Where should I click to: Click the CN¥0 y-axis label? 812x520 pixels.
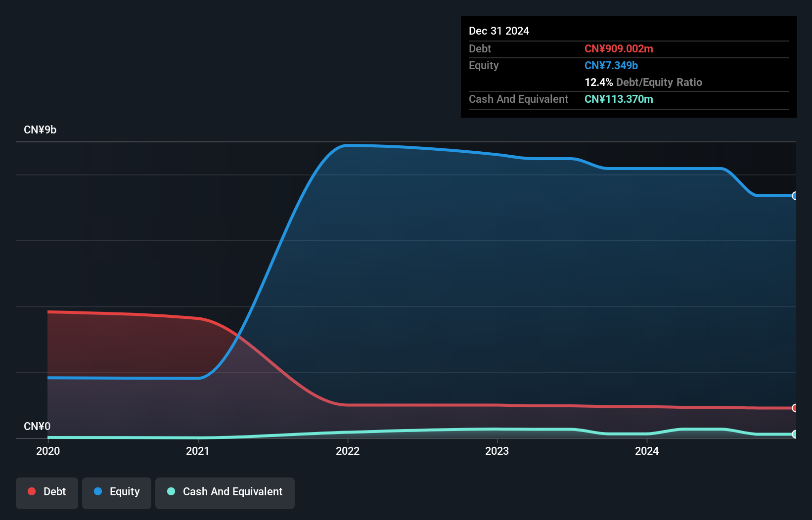[x=37, y=426]
